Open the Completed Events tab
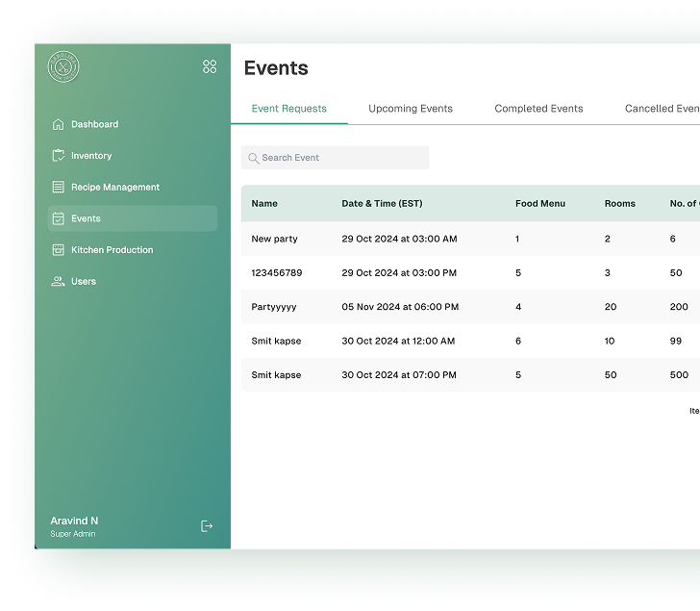 pyautogui.click(x=538, y=109)
